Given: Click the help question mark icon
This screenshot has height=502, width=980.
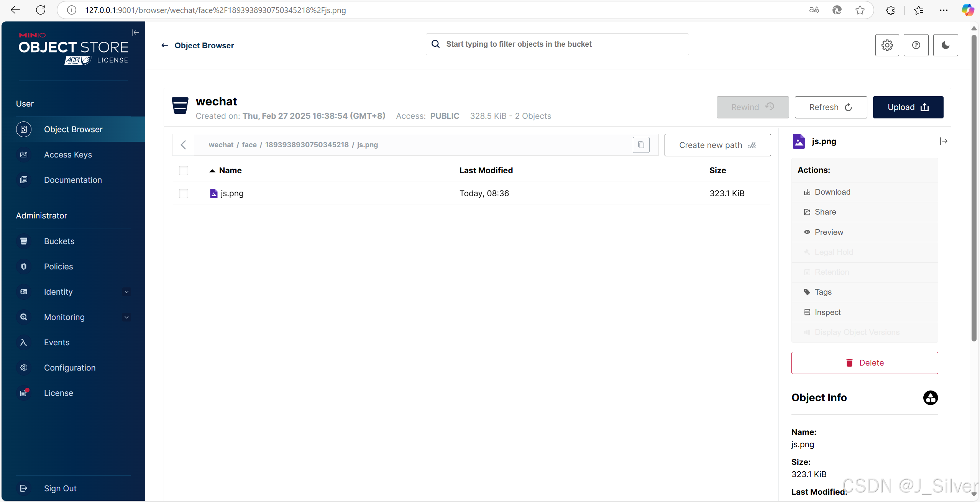Looking at the screenshot, I should [x=916, y=45].
